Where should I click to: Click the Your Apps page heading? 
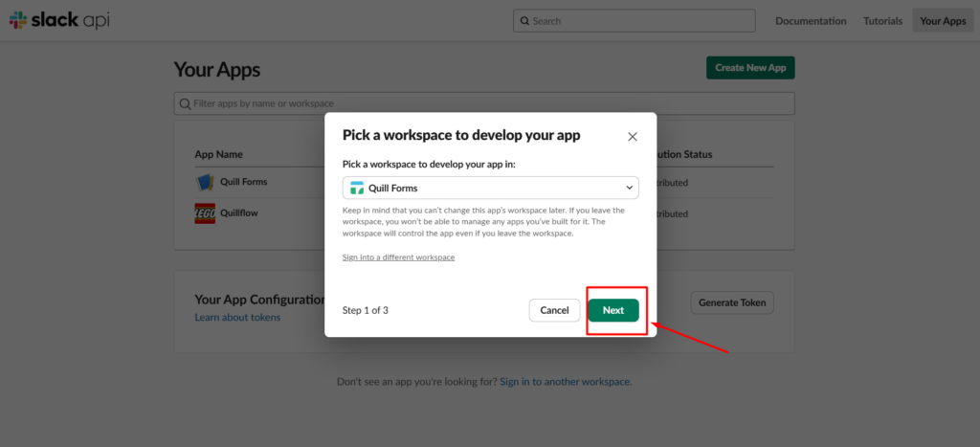tap(217, 69)
